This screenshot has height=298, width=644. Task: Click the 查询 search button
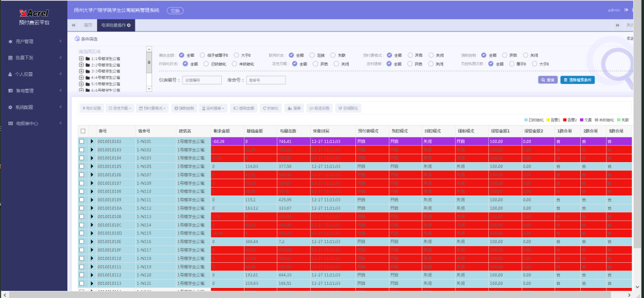(x=548, y=80)
